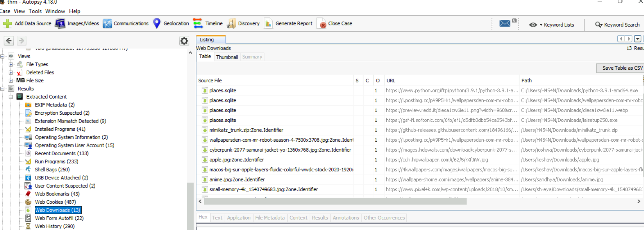
Task: Click the envelope messages icon
Action: (x=505, y=24)
